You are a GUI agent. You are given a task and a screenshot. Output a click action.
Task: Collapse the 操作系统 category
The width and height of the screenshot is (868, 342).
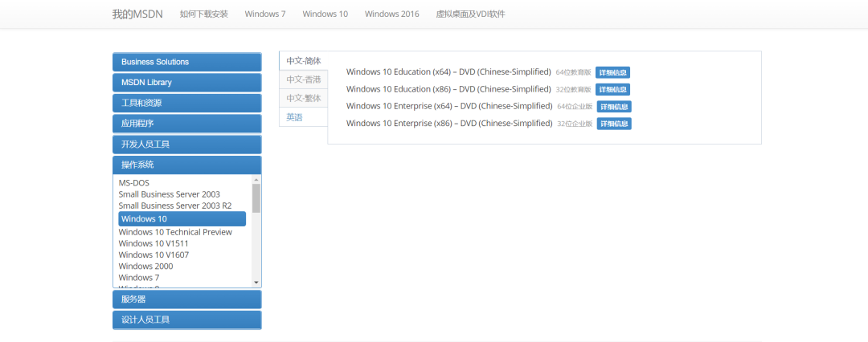[187, 165]
